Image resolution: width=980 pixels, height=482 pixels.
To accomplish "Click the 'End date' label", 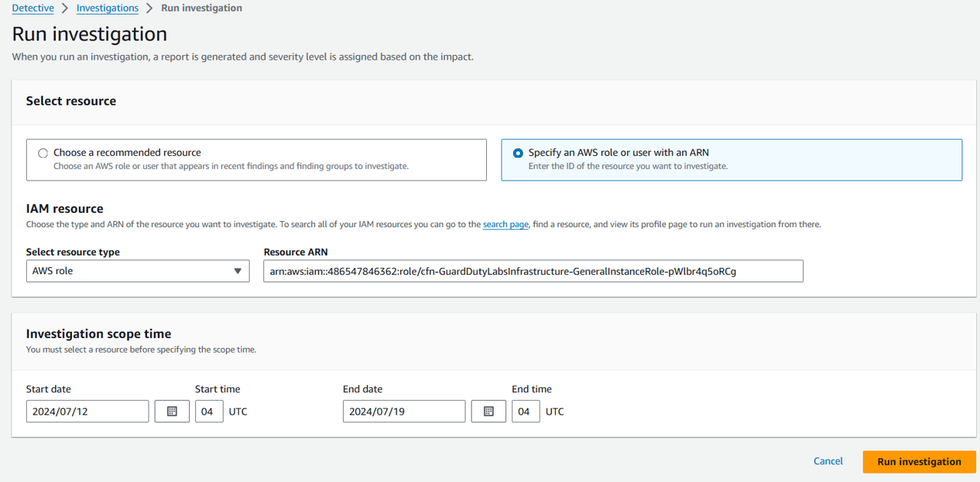I will 363,389.
